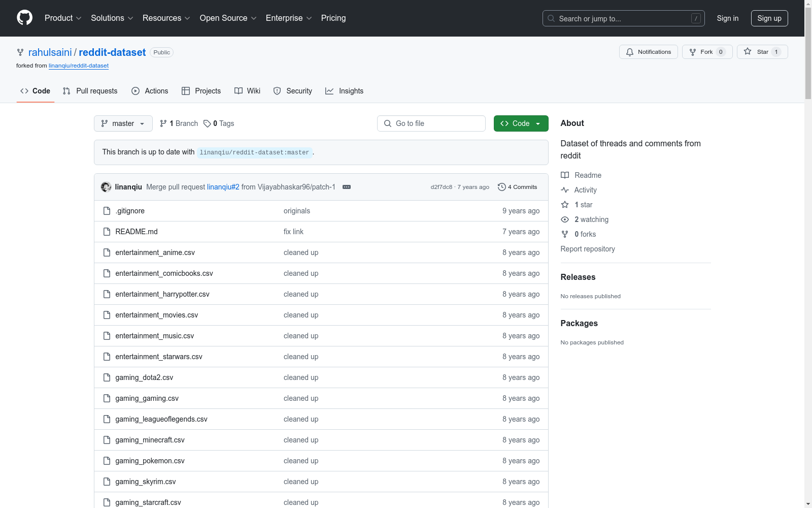This screenshot has height=508, width=812.
Task: View the 0 Tags list
Action: (219, 123)
